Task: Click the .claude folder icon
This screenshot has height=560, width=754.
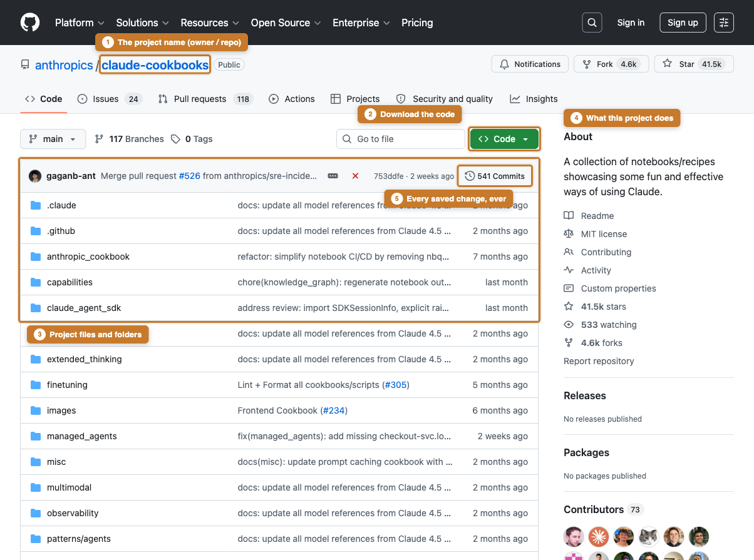Action: [36, 205]
